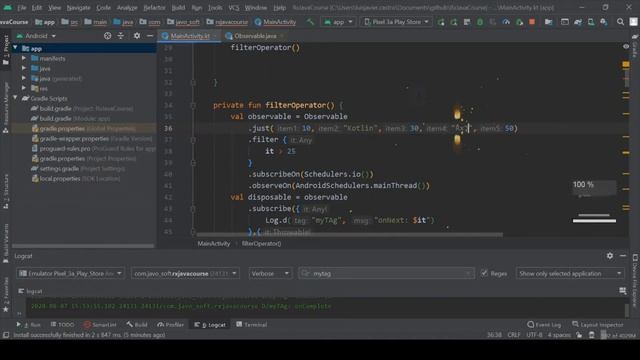
Task: Click the mytag Logcat search field
Action: pyautogui.click(x=386, y=273)
